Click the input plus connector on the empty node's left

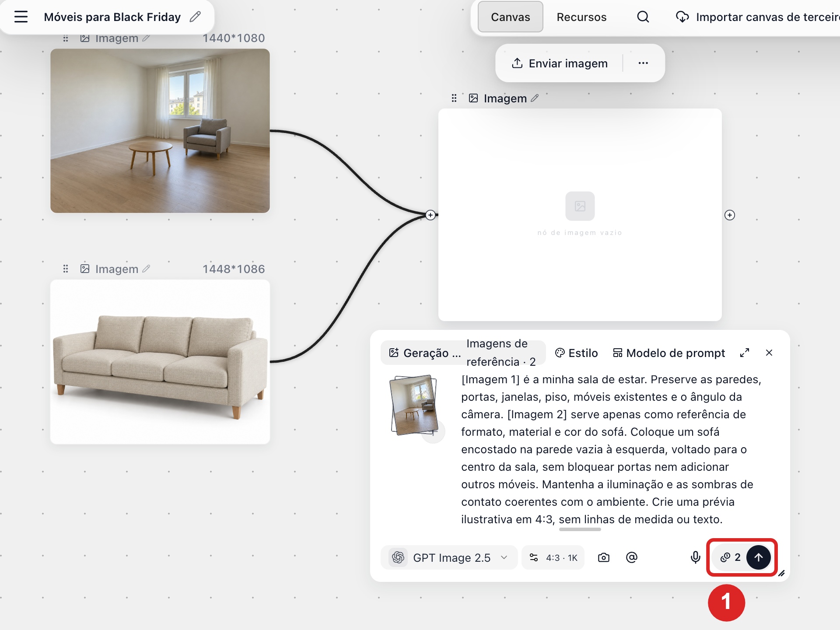click(430, 215)
